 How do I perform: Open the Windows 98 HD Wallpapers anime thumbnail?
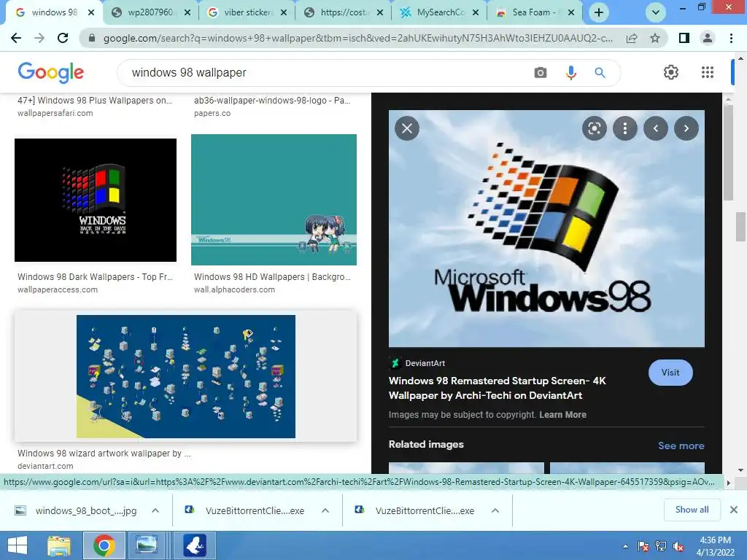coord(274,200)
